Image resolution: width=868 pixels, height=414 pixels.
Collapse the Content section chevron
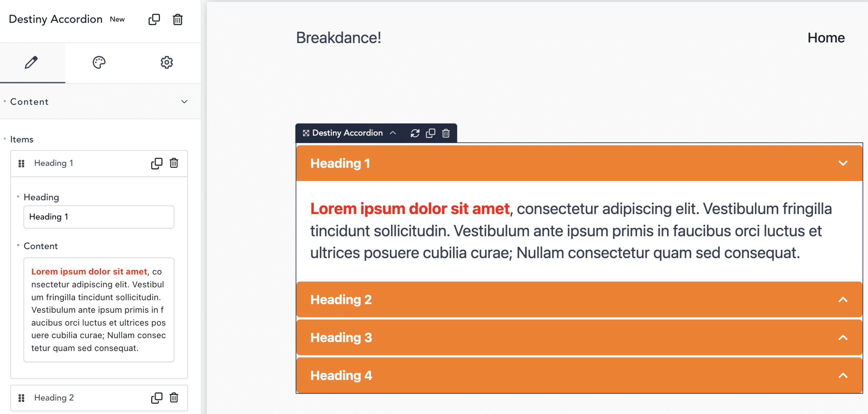184,102
